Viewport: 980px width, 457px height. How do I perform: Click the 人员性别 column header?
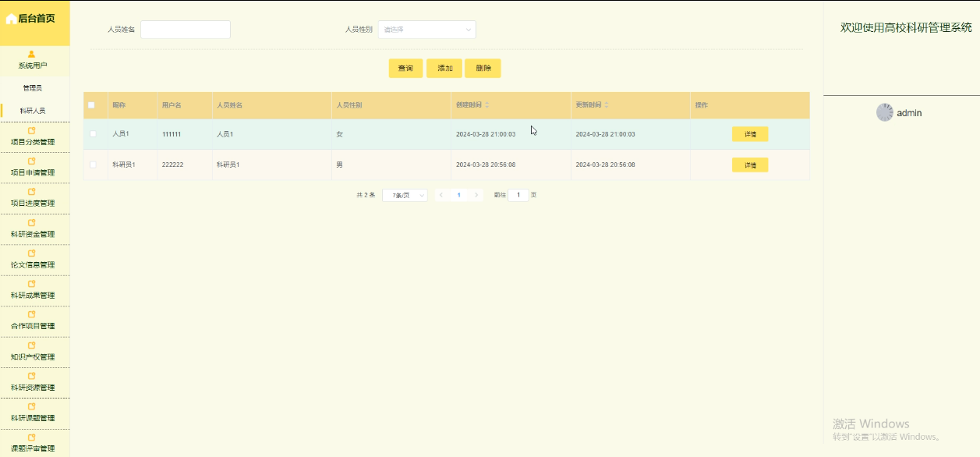pyautogui.click(x=348, y=105)
